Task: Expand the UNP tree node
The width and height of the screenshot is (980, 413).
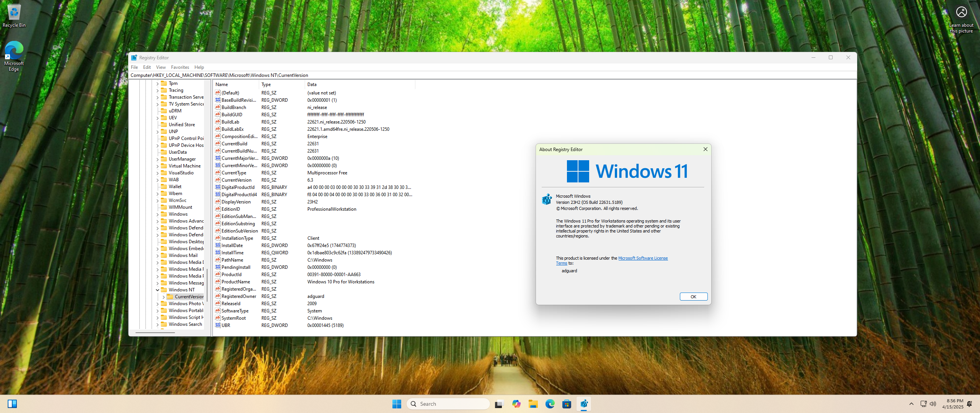Action: [x=158, y=131]
